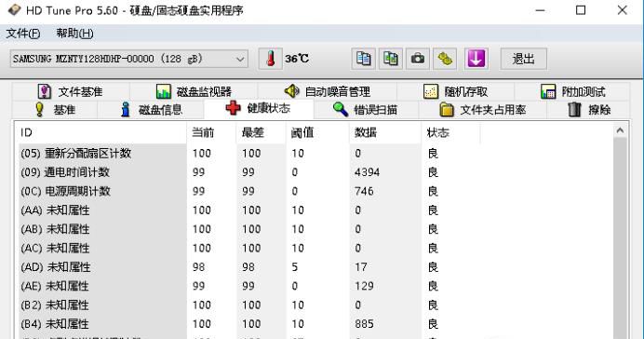
Task: Switch to the 随机存取 tab
Action: tap(455, 91)
